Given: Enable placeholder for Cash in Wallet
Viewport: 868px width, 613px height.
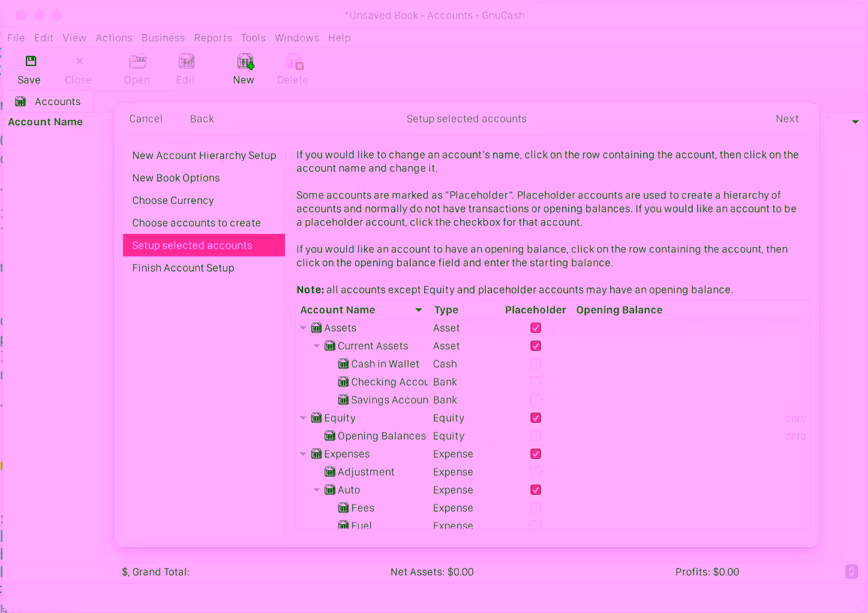Looking at the screenshot, I should pos(536,364).
